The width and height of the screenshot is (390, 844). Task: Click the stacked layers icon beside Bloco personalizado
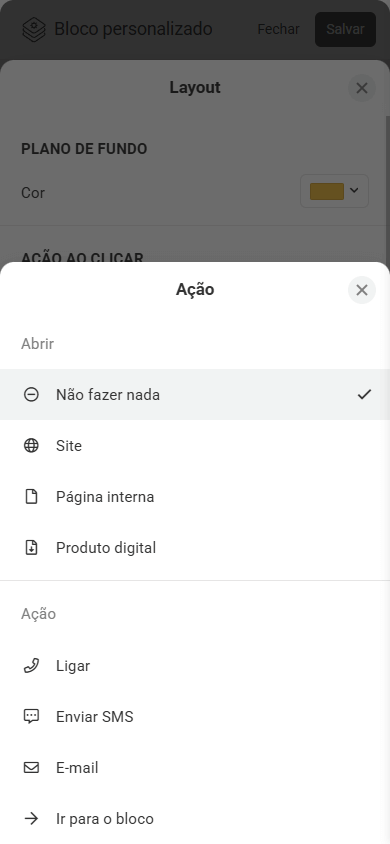[33, 29]
